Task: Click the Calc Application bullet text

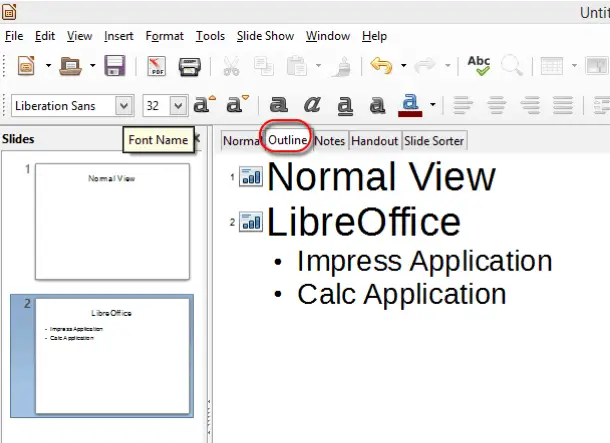Action: point(401,294)
